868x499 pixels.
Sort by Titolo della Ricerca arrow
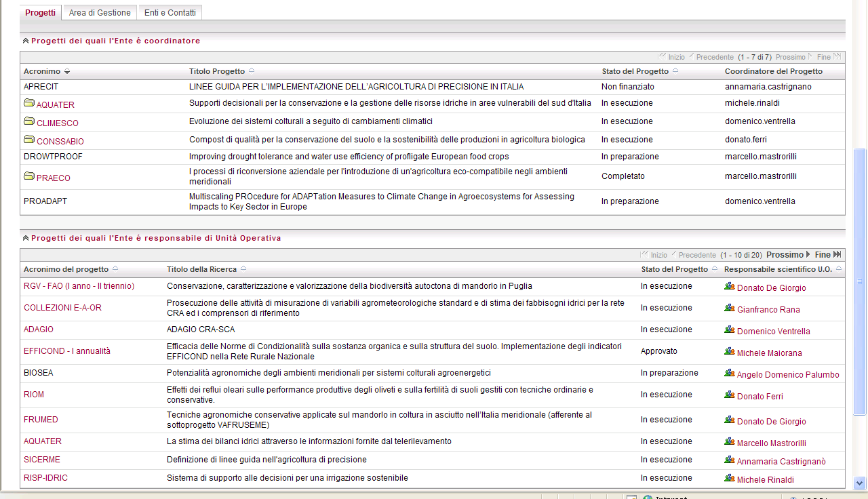243,268
